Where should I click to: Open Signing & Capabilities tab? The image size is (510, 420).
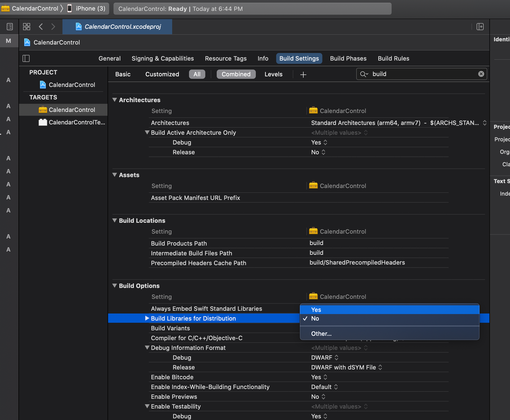pyautogui.click(x=163, y=59)
